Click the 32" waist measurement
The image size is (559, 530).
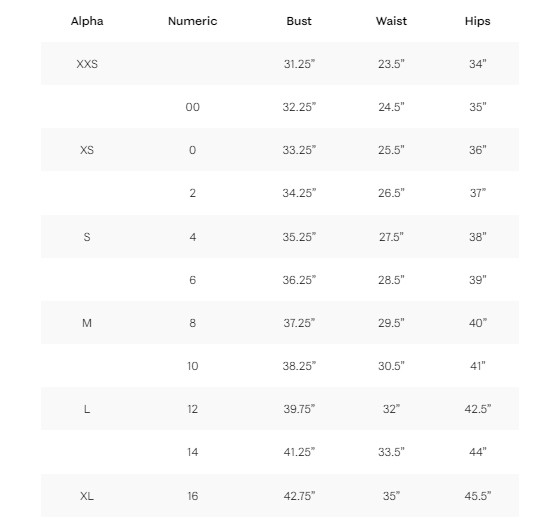[391, 409]
